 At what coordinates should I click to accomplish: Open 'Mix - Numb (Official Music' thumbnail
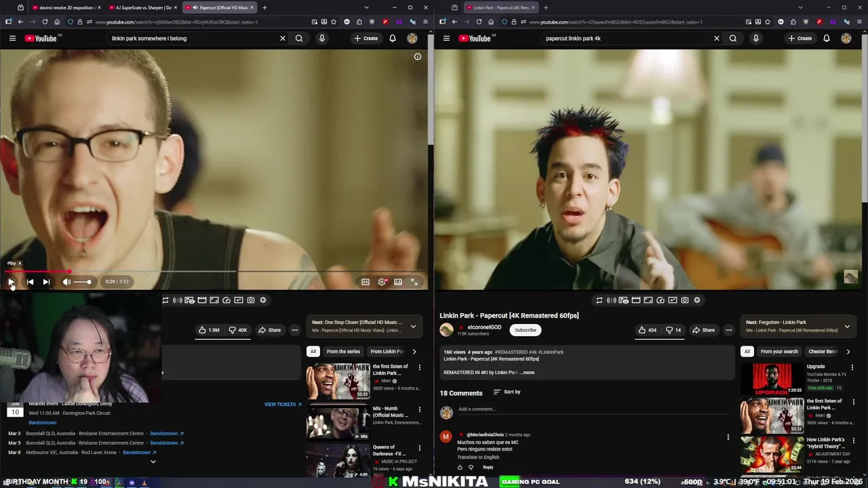tap(338, 422)
